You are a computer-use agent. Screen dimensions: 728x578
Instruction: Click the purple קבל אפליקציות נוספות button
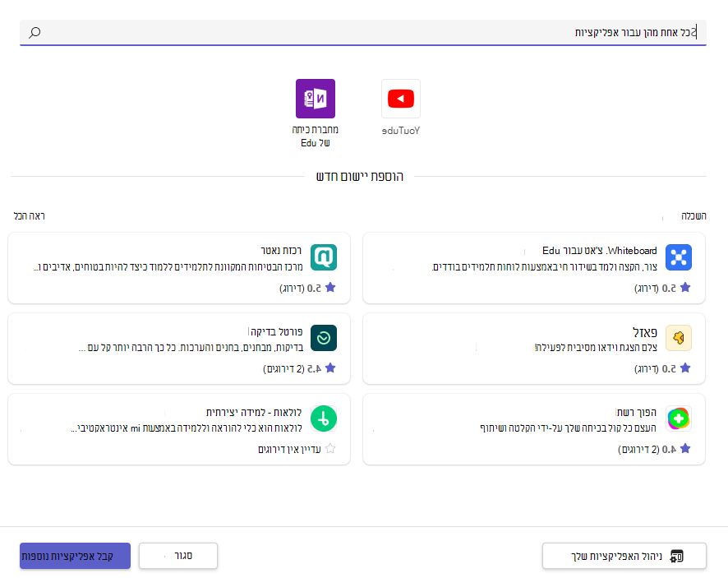point(75,556)
